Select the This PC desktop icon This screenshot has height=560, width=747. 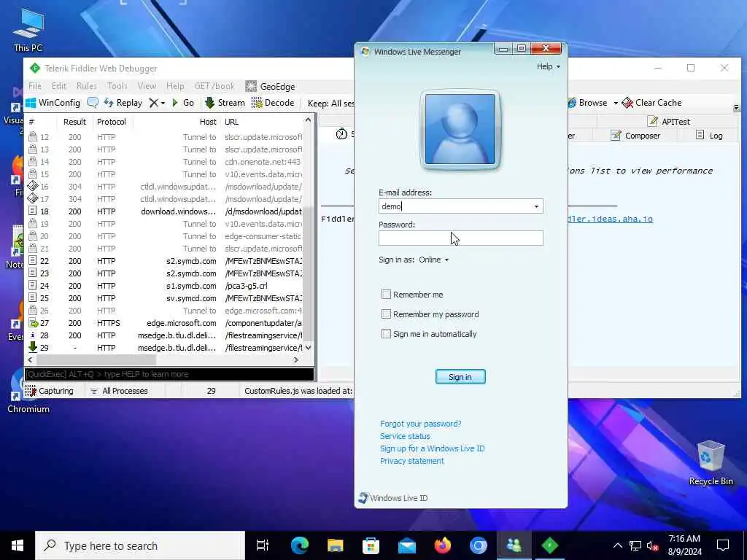(x=28, y=30)
